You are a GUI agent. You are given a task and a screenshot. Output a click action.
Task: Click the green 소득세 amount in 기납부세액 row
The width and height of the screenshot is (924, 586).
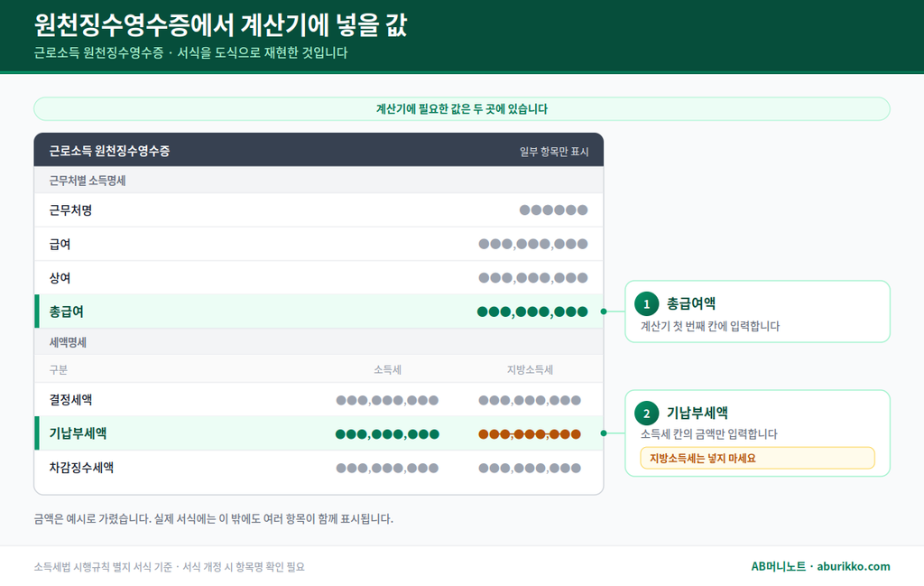pos(387,434)
